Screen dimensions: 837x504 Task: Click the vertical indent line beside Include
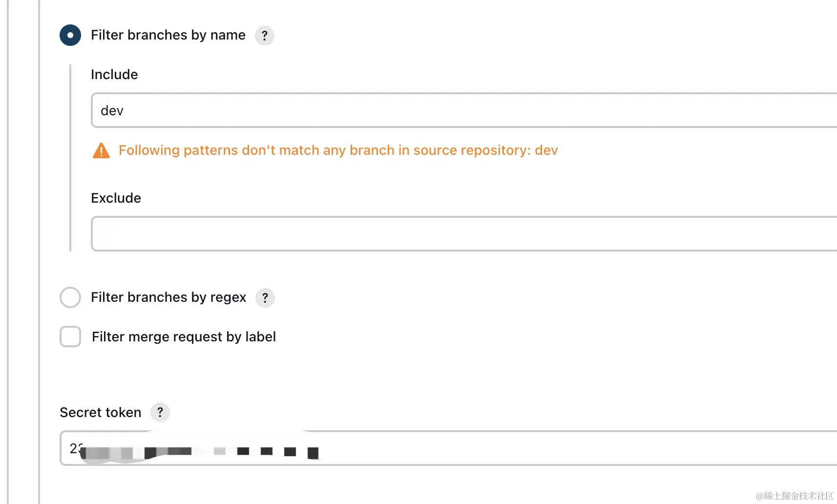tap(70, 157)
